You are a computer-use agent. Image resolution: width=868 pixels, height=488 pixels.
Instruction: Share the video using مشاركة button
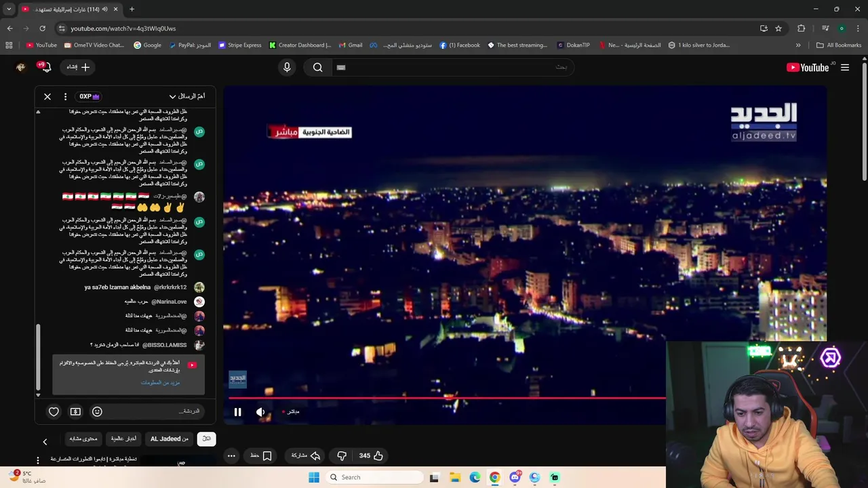coord(305,455)
